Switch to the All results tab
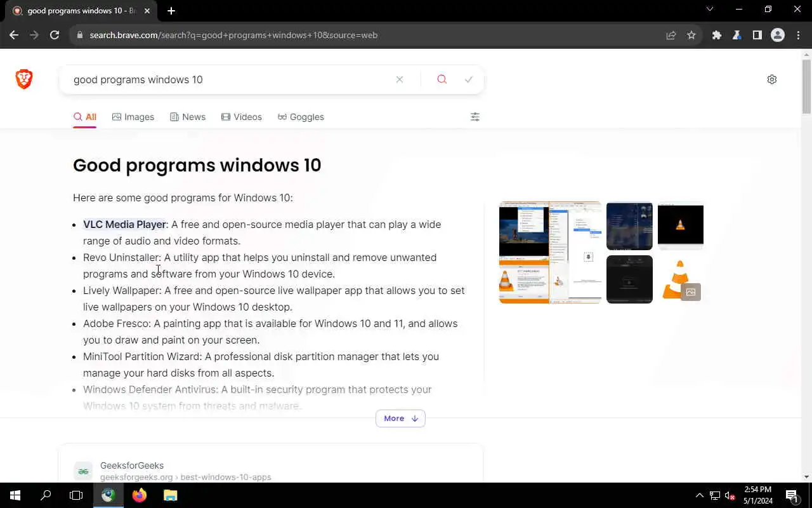Image resolution: width=812 pixels, height=508 pixels. 85,117
